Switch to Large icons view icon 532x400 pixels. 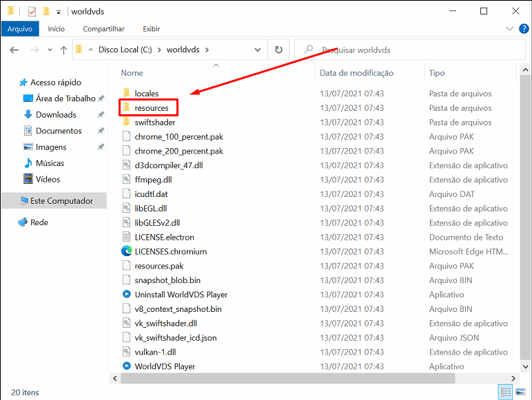click(x=520, y=392)
